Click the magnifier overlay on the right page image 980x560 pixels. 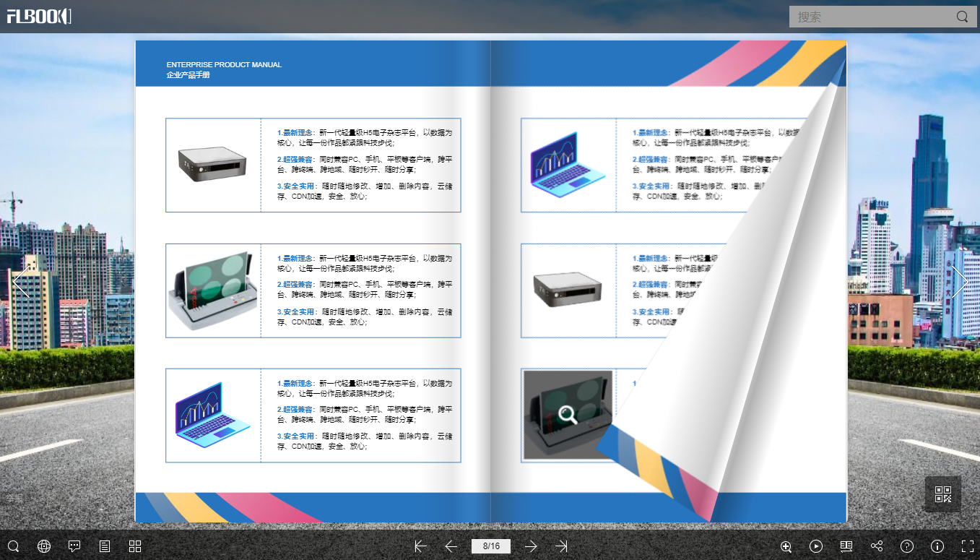click(x=568, y=415)
